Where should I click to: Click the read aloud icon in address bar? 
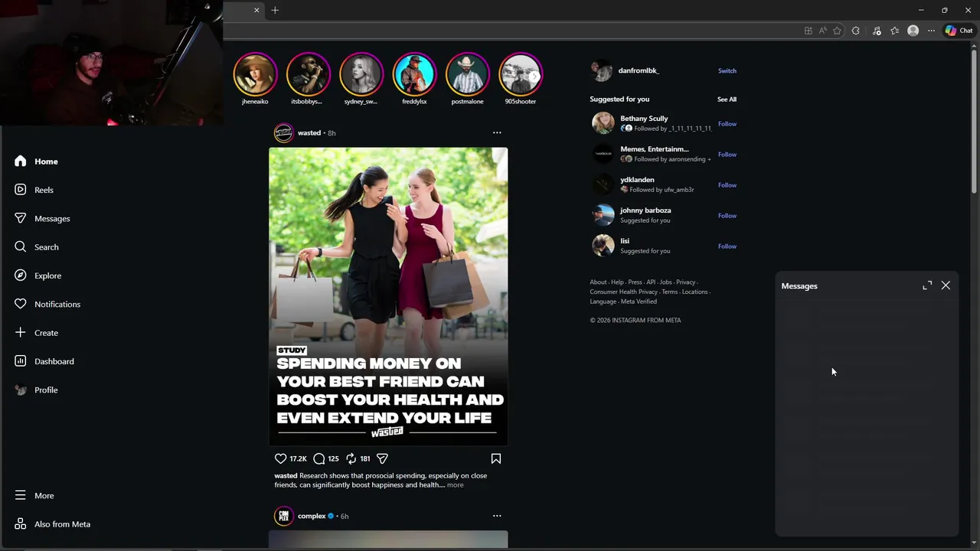coord(822,31)
